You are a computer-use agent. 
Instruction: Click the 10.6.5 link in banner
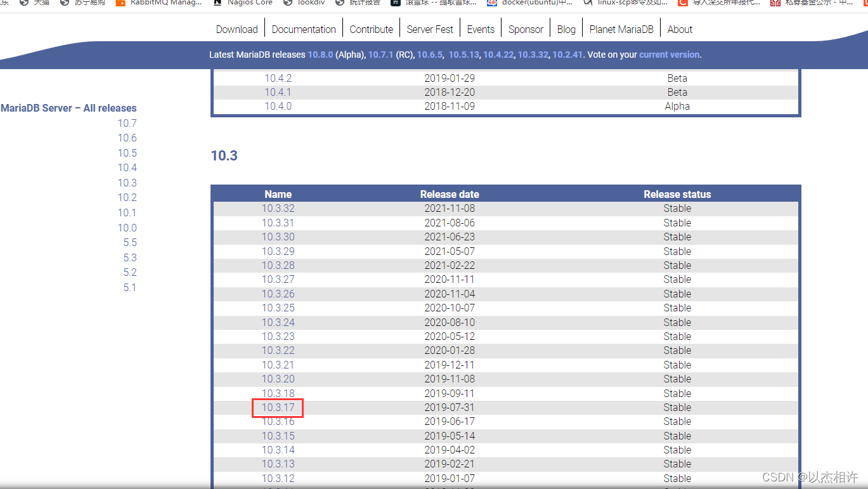[x=429, y=55]
